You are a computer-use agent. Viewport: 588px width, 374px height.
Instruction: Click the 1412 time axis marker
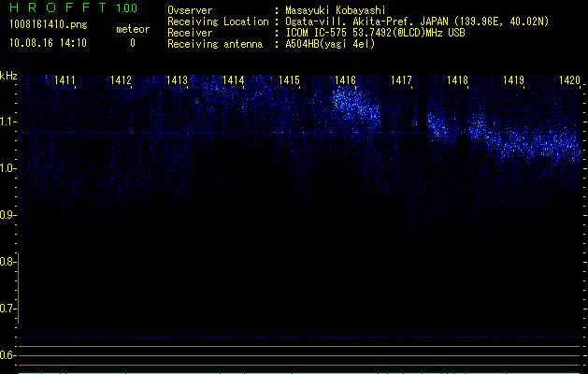pos(121,79)
